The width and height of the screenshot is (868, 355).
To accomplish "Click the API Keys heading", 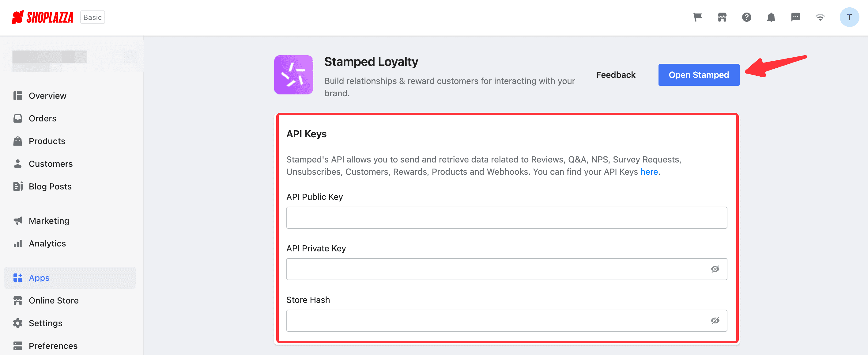I will coord(306,134).
